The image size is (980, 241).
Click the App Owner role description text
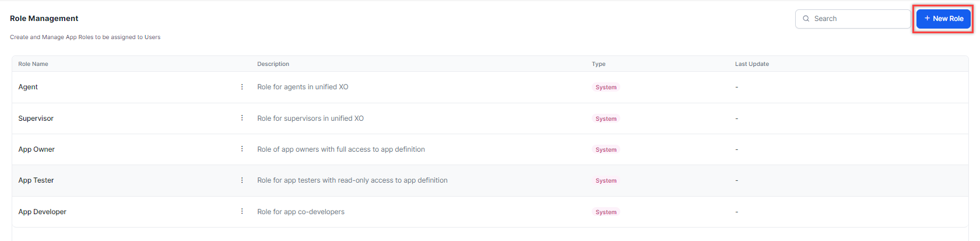point(340,149)
